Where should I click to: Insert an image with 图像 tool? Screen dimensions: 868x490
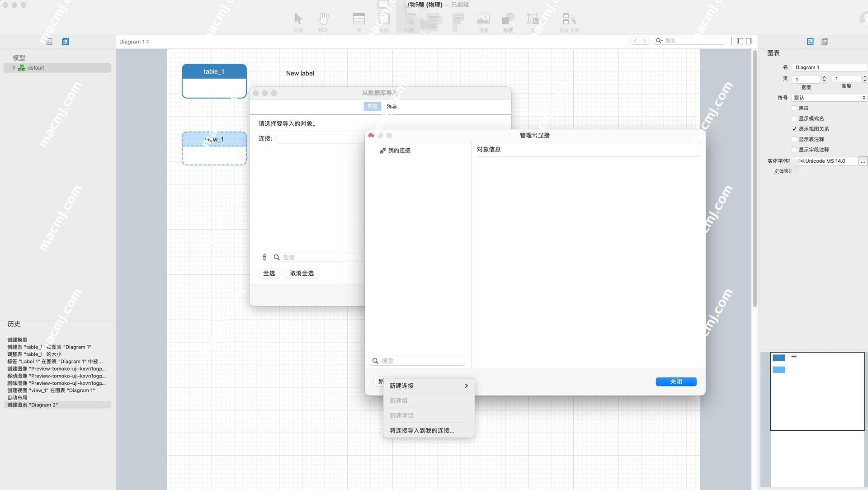click(x=483, y=22)
